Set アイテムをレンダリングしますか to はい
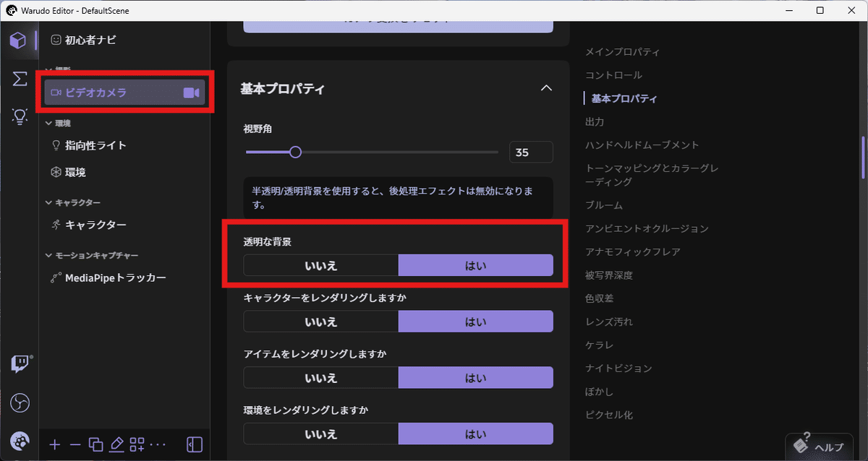 point(475,377)
